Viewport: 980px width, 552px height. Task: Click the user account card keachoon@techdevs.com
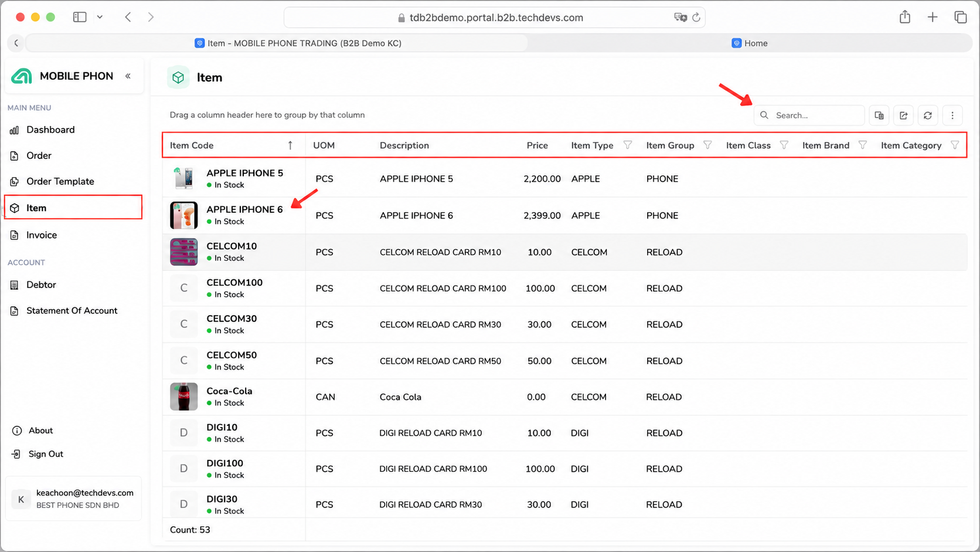[73, 499]
